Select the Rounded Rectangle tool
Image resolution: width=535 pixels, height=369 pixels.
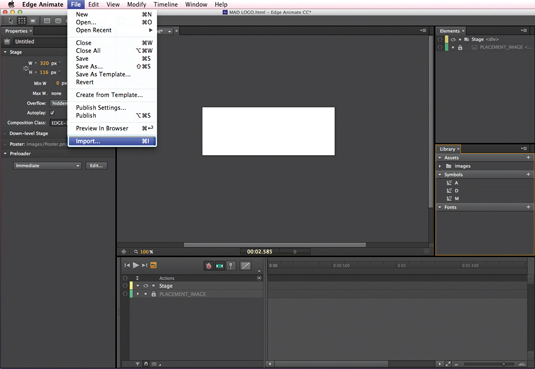point(58,21)
